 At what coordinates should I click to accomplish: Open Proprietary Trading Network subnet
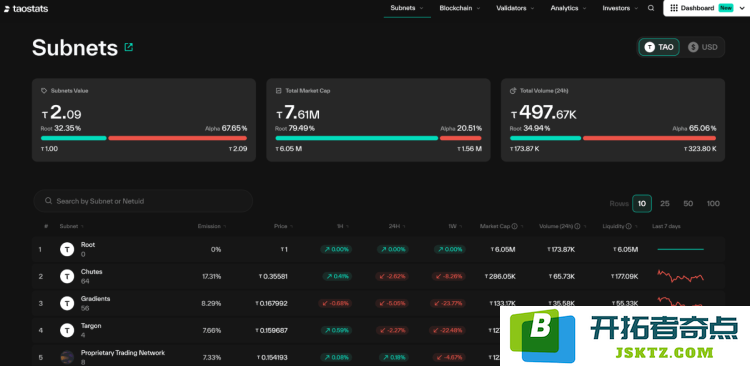tap(123, 353)
